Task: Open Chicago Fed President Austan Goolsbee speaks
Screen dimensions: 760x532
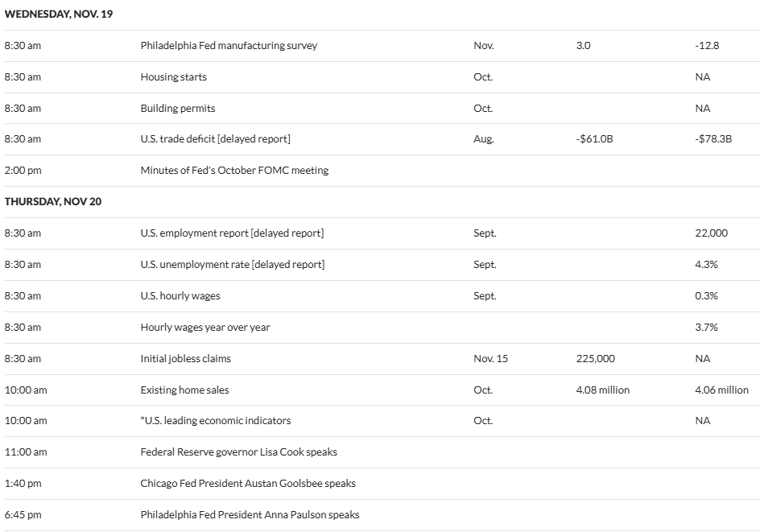Action: (248, 484)
